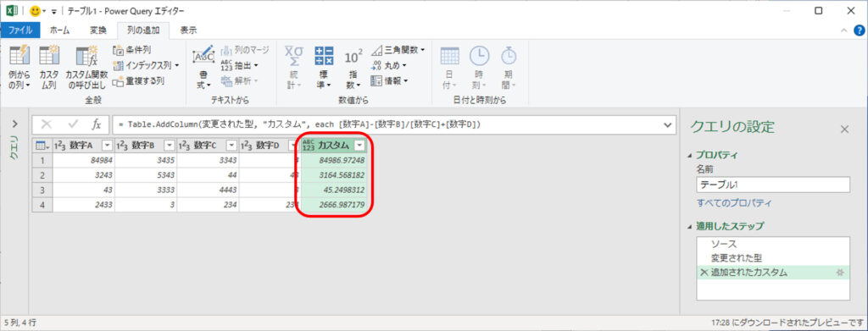Click the All Properties (すべてのプロパティ) link
868x331 pixels.
click(734, 203)
